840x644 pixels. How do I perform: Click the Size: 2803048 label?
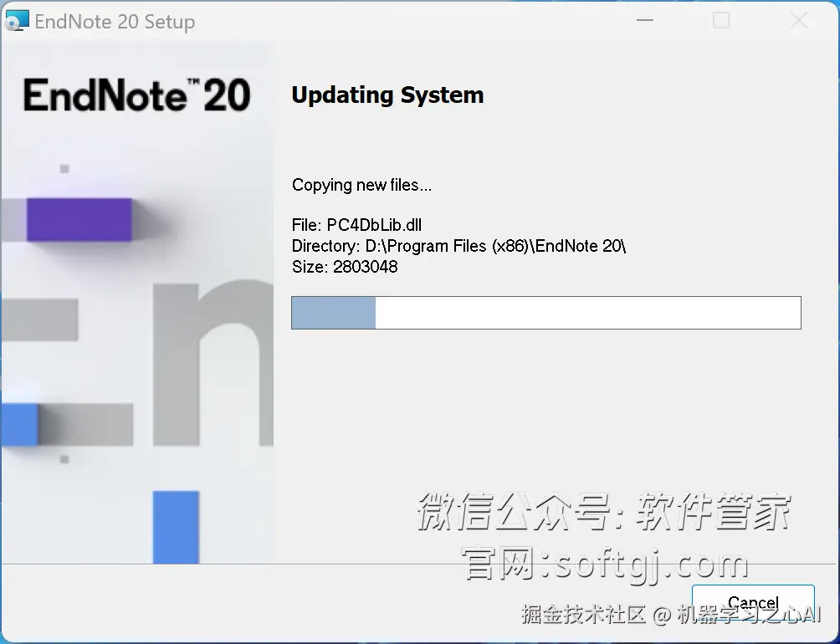click(345, 267)
